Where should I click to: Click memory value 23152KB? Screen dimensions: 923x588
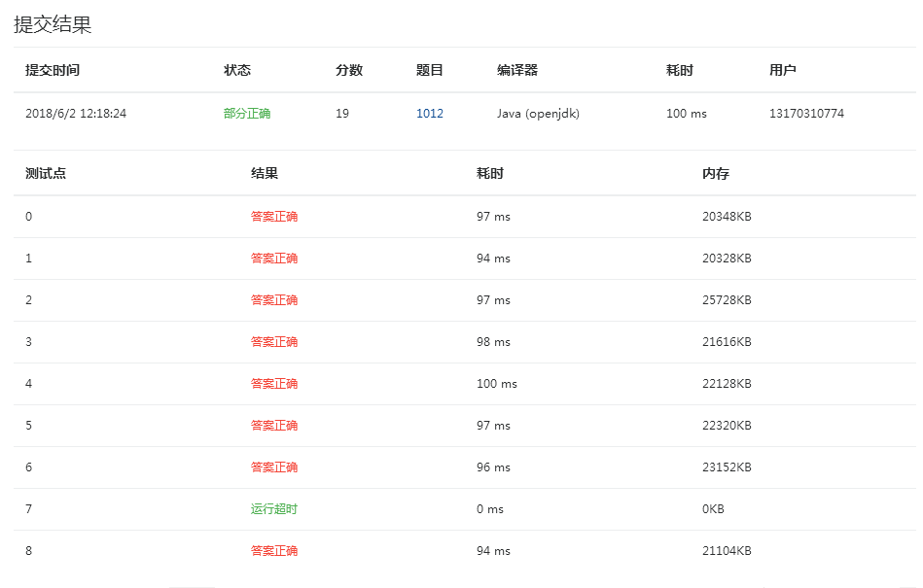tap(727, 467)
